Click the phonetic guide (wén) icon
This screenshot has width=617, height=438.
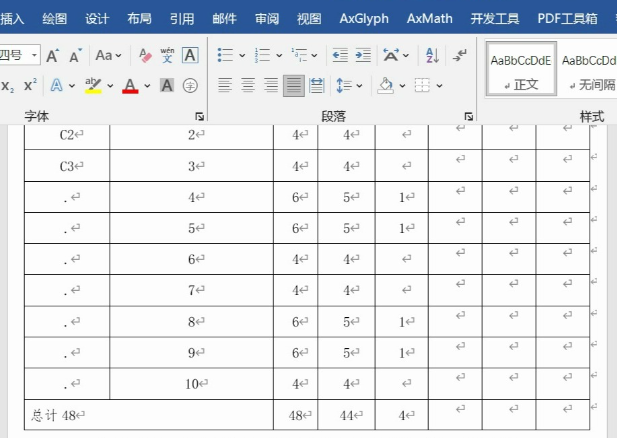[167, 55]
